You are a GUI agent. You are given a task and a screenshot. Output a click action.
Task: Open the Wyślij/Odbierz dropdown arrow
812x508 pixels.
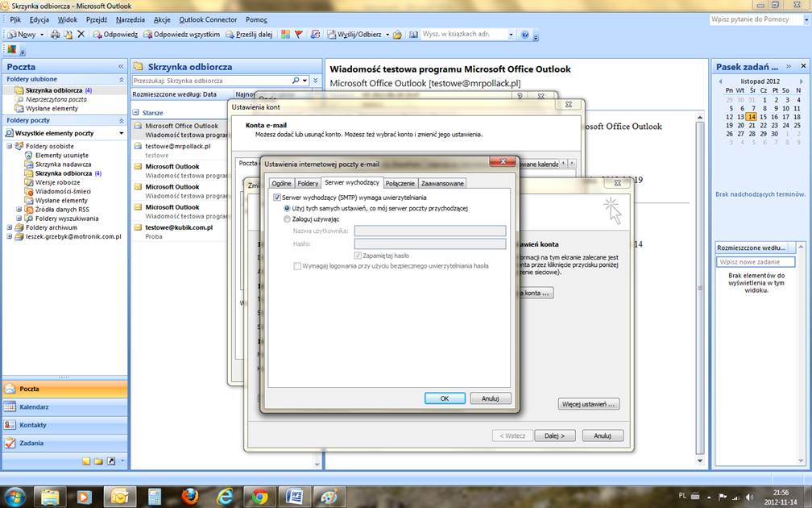[387, 35]
